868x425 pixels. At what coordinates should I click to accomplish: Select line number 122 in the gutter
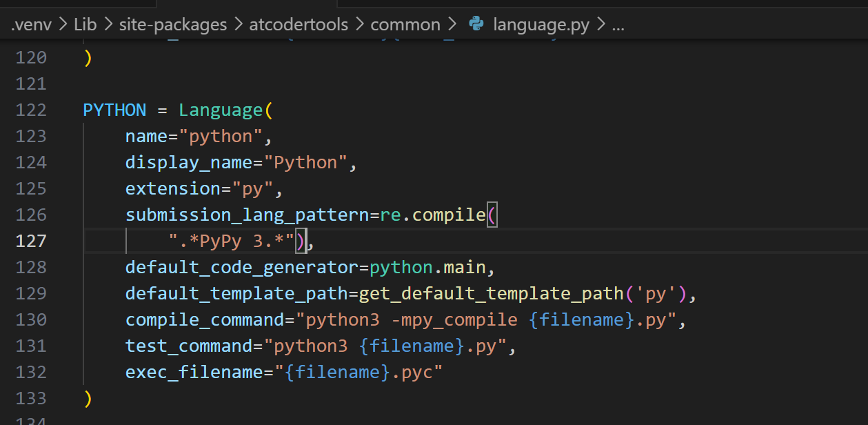point(31,110)
